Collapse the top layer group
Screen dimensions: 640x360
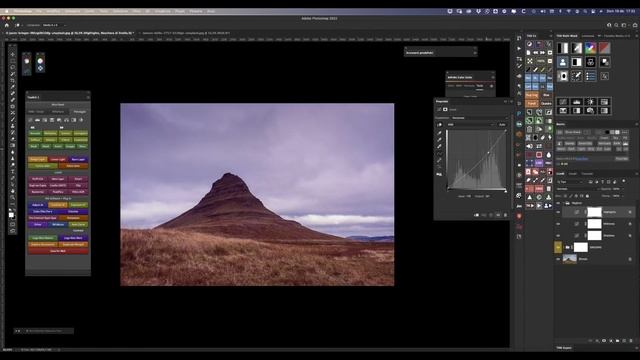tap(563, 203)
